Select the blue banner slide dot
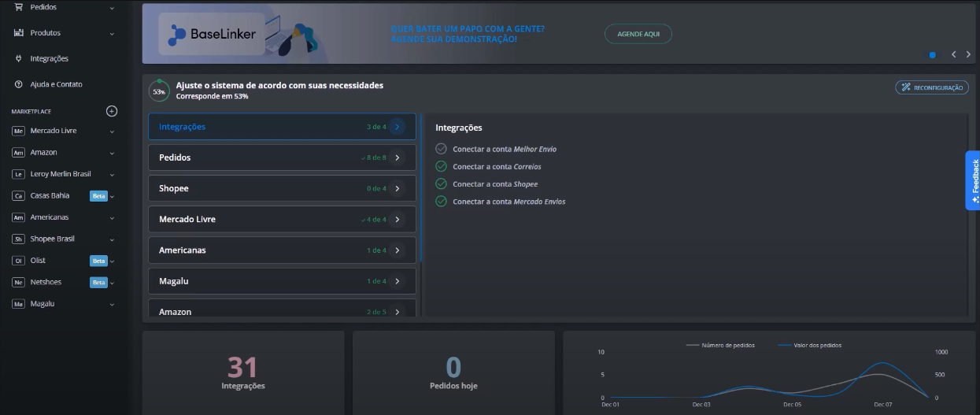 933,55
